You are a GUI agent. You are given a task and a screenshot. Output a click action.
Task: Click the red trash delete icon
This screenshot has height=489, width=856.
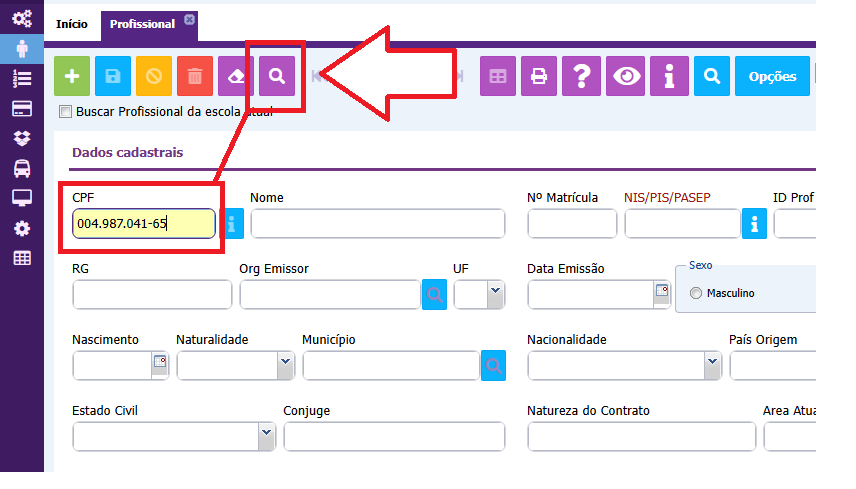[195, 76]
